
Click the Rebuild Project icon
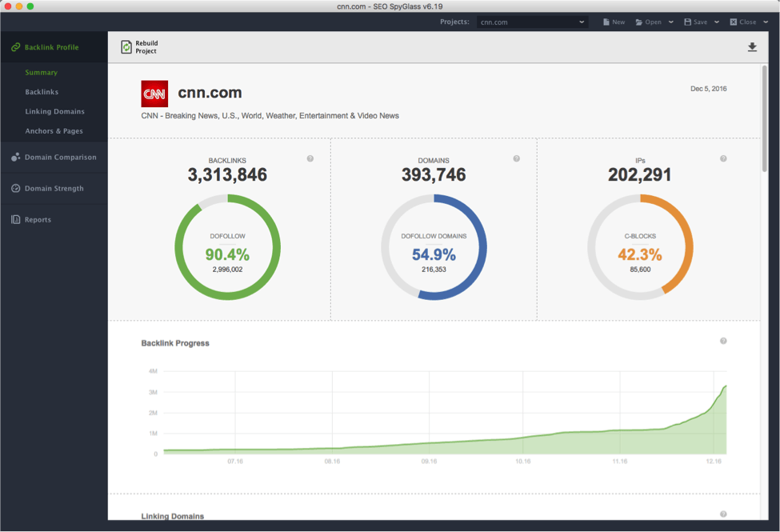(x=126, y=47)
